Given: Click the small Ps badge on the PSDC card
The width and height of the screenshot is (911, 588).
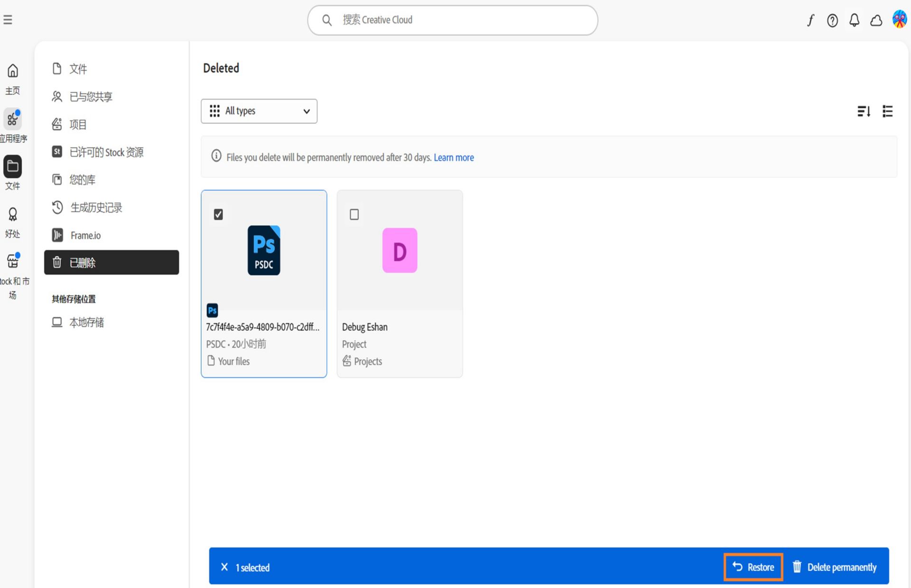Looking at the screenshot, I should [x=212, y=311].
